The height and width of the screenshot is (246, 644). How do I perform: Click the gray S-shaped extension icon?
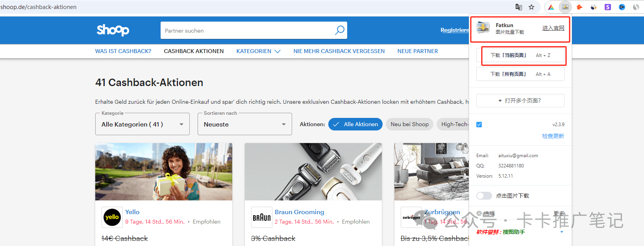click(636, 7)
